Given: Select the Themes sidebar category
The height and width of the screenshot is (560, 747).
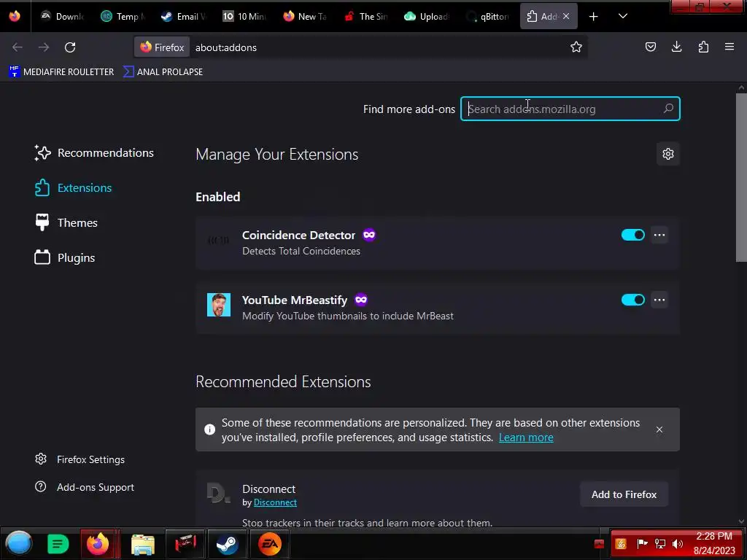Looking at the screenshot, I should pyautogui.click(x=66, y=223).
